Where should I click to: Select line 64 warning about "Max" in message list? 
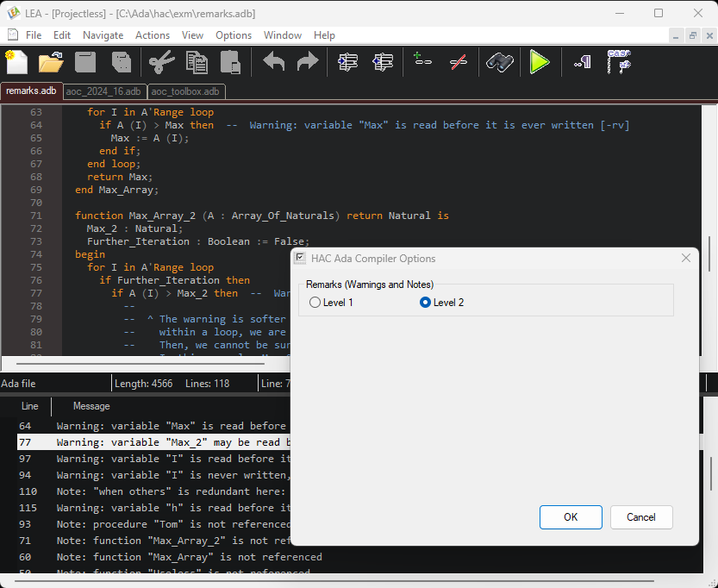[x=153, y=426]
